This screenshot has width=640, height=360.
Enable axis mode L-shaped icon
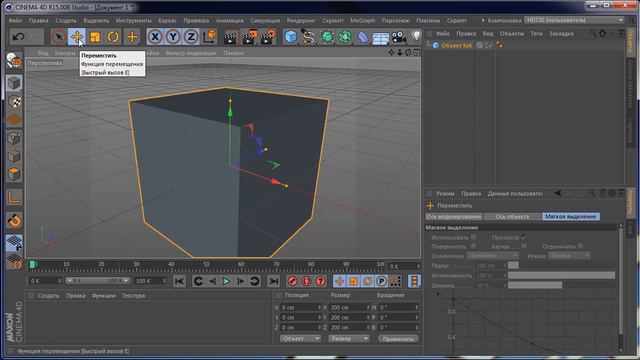[x=14, y=198]
